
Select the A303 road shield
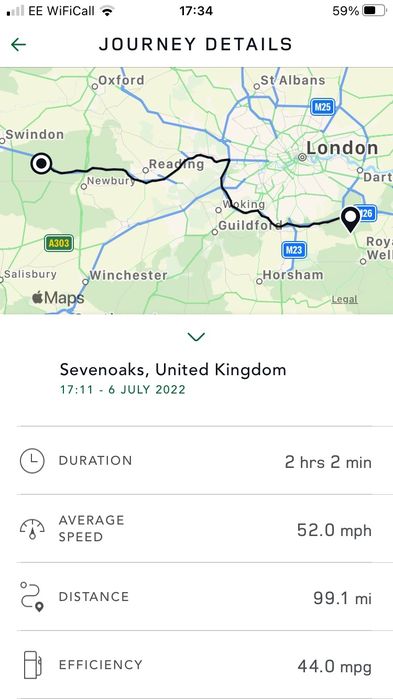click(59, 243)
